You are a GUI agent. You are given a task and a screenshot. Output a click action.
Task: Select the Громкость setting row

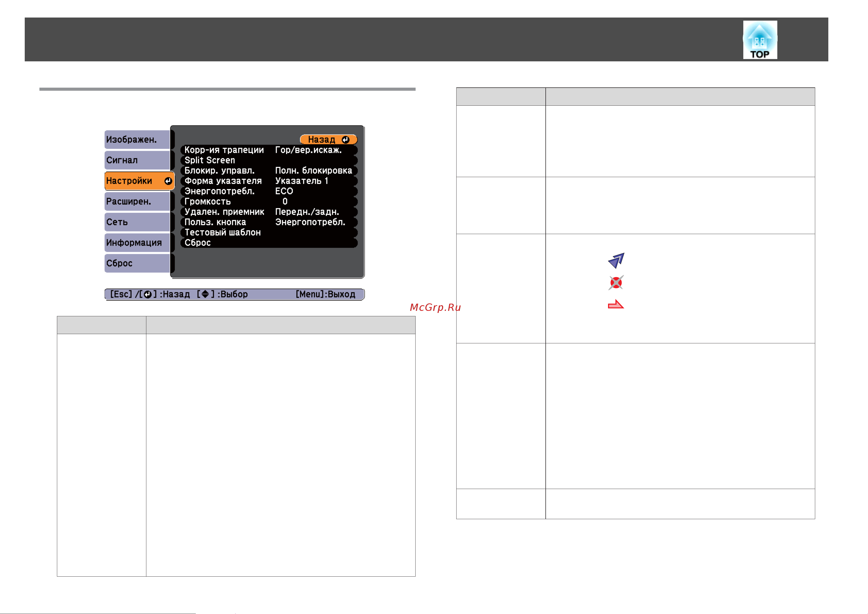tap(269, 201)
